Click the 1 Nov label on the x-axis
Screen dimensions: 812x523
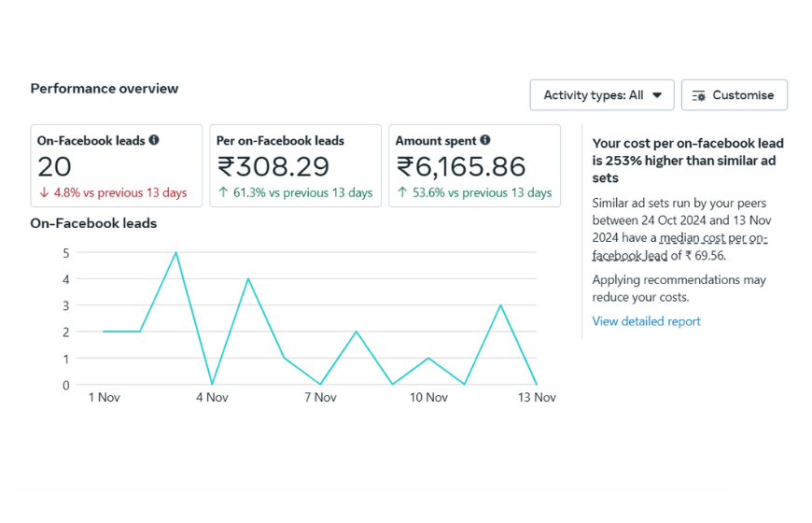click(x=104, y=398)
